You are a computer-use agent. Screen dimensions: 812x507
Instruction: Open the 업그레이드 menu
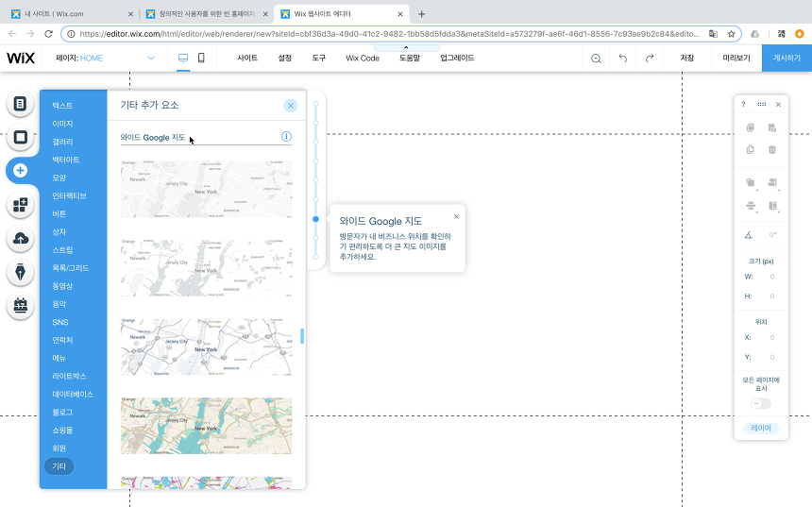point(457,58)
